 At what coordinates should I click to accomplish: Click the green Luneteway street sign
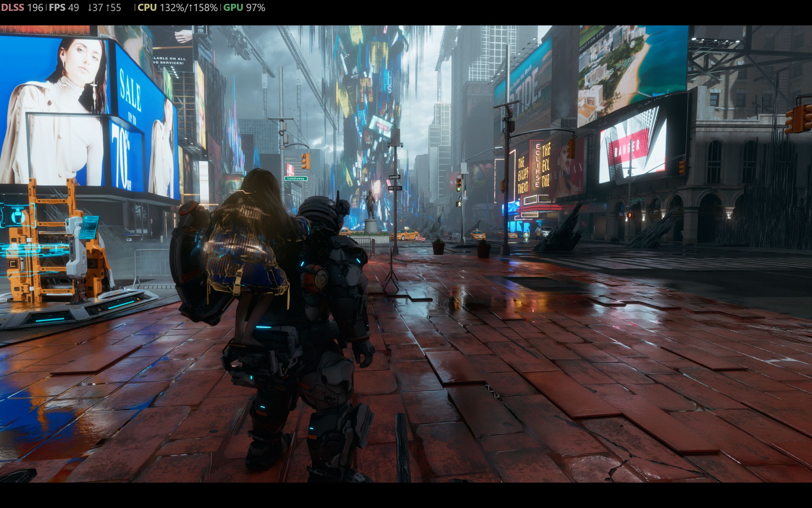click(x=296, y=179)
